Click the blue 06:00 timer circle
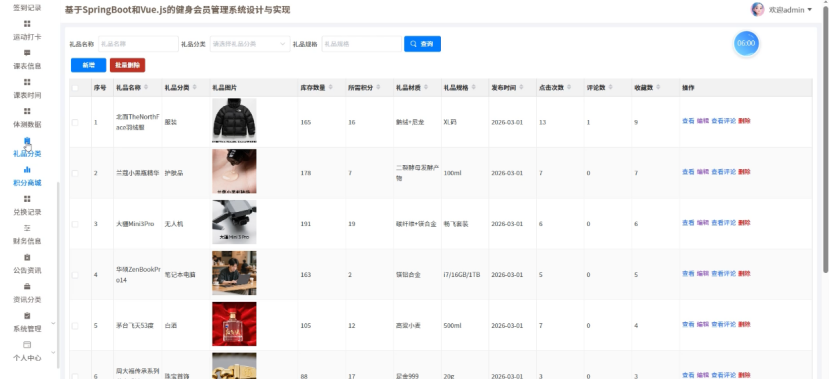829x379 pixels. point(746,43)
